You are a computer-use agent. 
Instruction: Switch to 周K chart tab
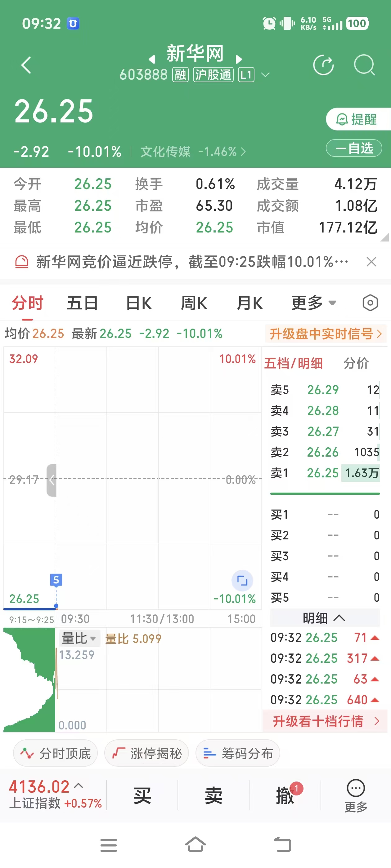click(194, 303)
